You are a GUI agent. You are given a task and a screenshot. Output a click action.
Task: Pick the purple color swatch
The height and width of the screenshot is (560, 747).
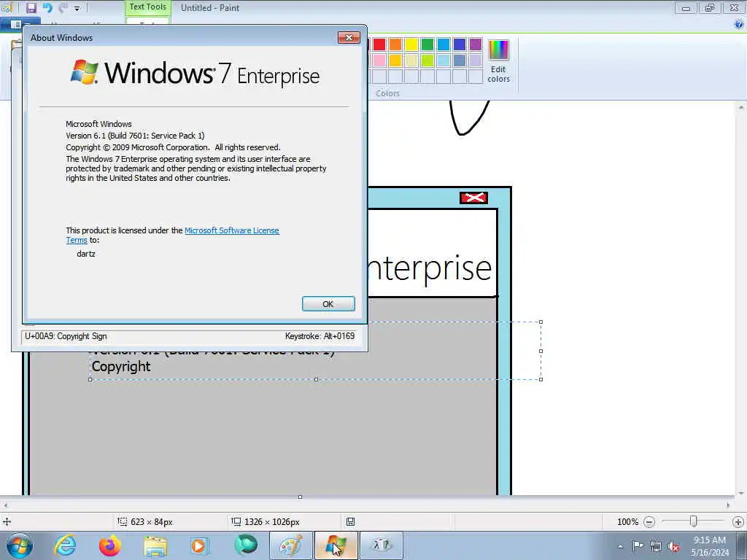pos(476,44)
